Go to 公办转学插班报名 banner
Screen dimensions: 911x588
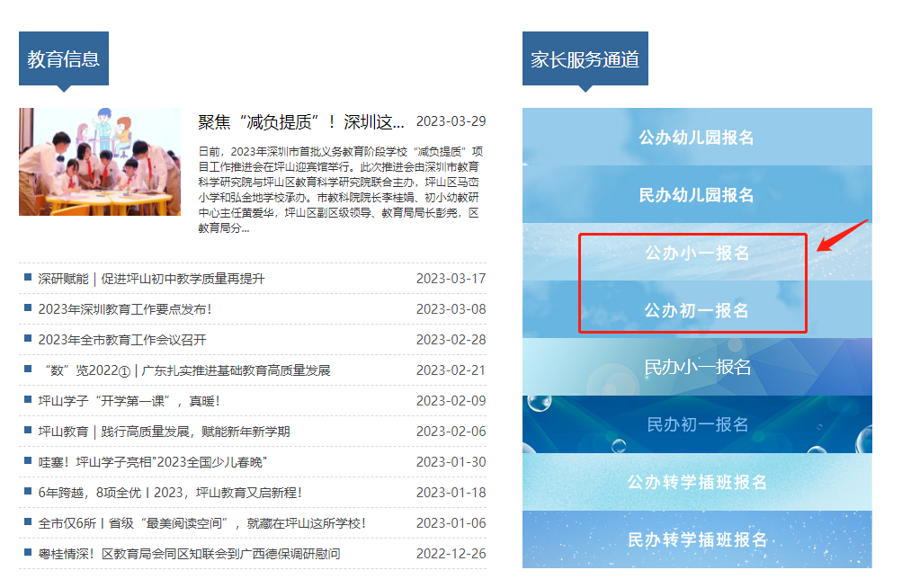(x=697, y=482)
